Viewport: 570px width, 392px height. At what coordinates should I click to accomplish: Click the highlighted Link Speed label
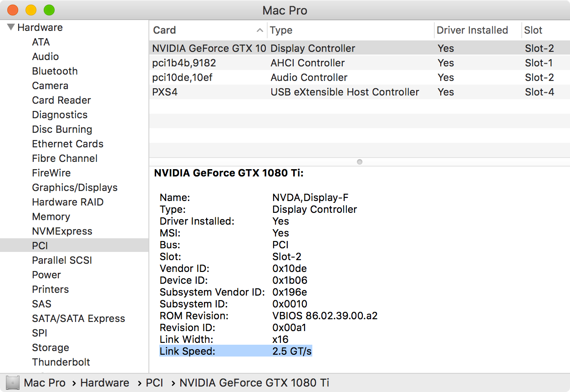pos(187,351)
